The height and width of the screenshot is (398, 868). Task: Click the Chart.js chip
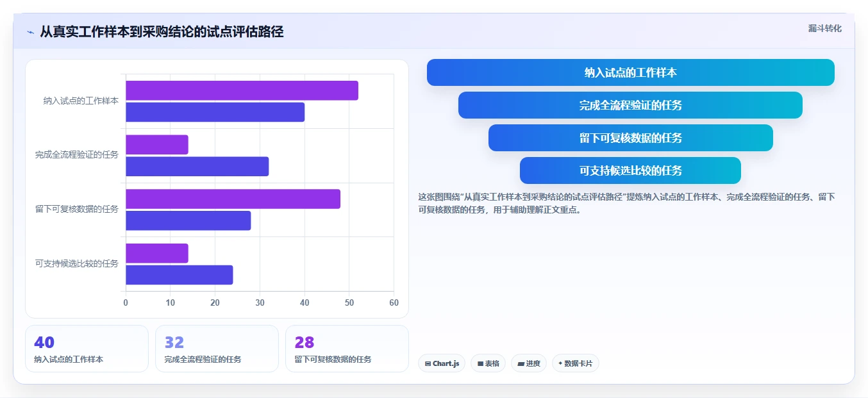click(x=442, y=363)
